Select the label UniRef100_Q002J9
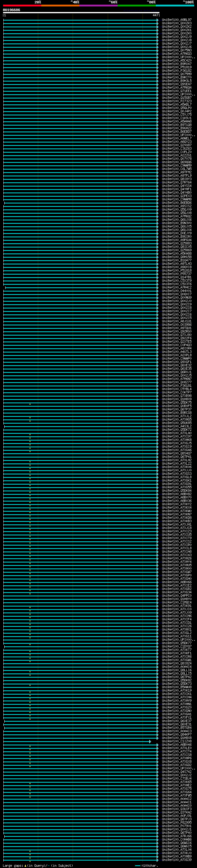The image size is (197, 868). 177,37
